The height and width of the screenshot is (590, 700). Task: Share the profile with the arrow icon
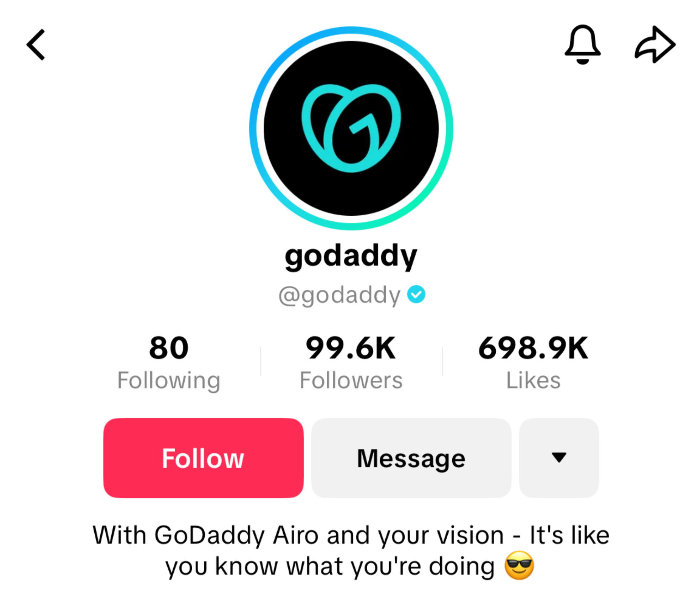tap(654, 44)
